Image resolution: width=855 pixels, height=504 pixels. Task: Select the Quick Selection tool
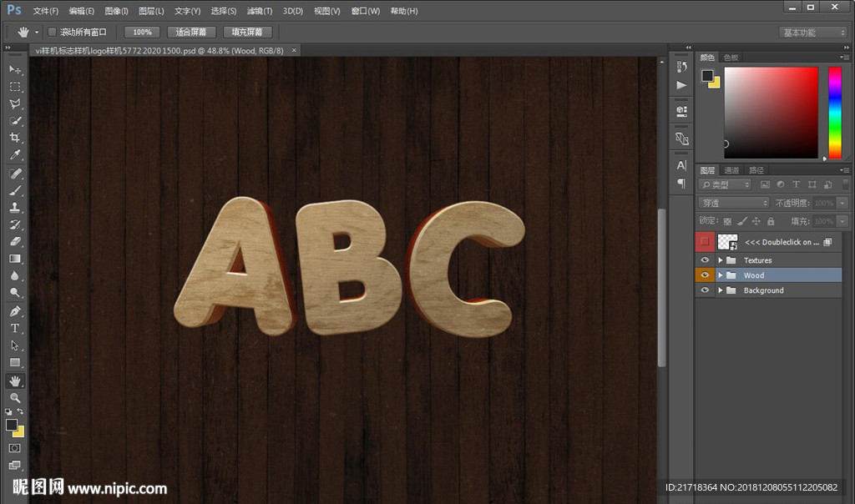(15, 120)
